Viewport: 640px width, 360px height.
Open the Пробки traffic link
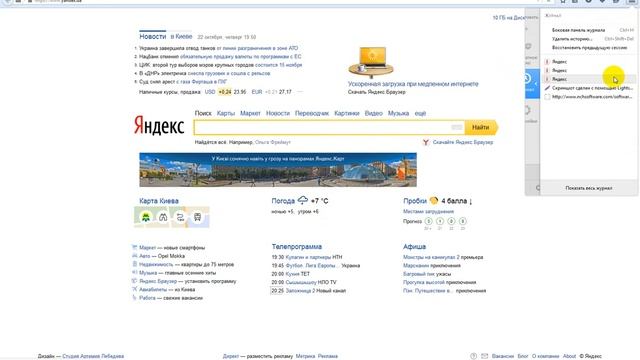point(415,201)
